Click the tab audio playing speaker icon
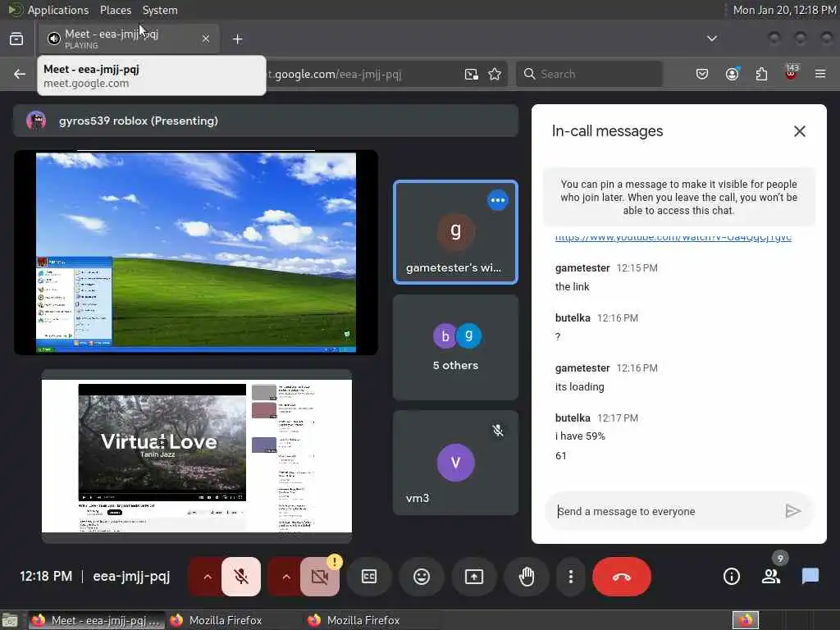The image size is (840, 630). 53,39
